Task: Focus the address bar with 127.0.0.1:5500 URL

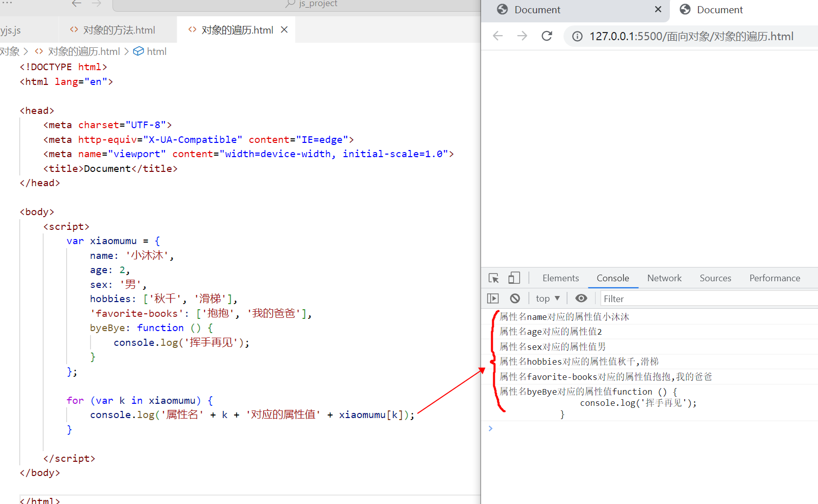Action: (x=691, y=36)
